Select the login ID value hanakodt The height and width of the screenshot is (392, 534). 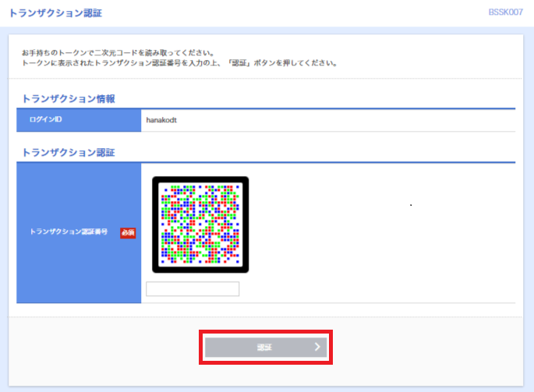click(161, 120)
